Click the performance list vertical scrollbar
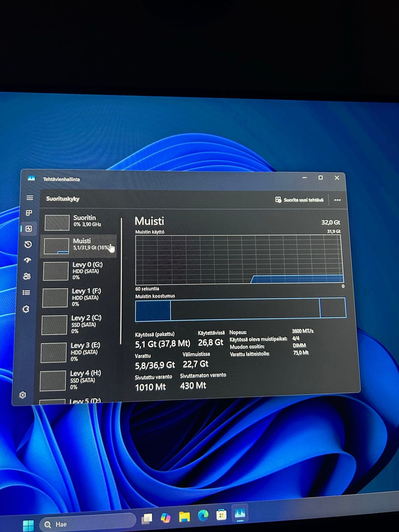 coord(121,281)
